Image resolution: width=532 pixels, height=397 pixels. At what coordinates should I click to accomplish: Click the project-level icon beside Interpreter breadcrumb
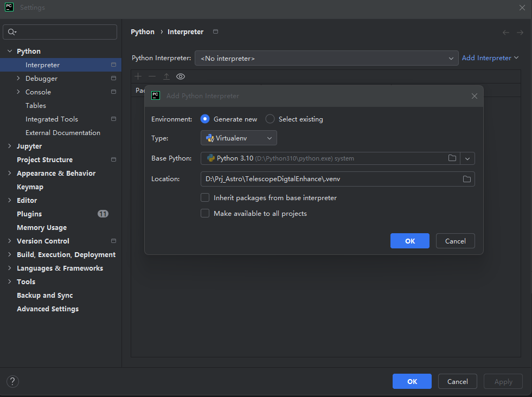tap(215, 31)
